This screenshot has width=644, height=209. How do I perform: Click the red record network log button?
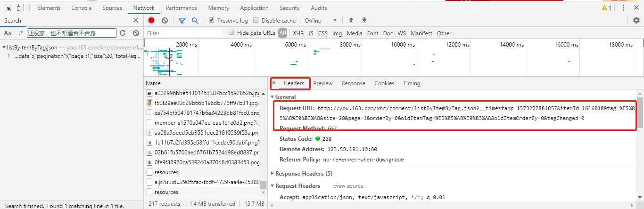(151, 20)
